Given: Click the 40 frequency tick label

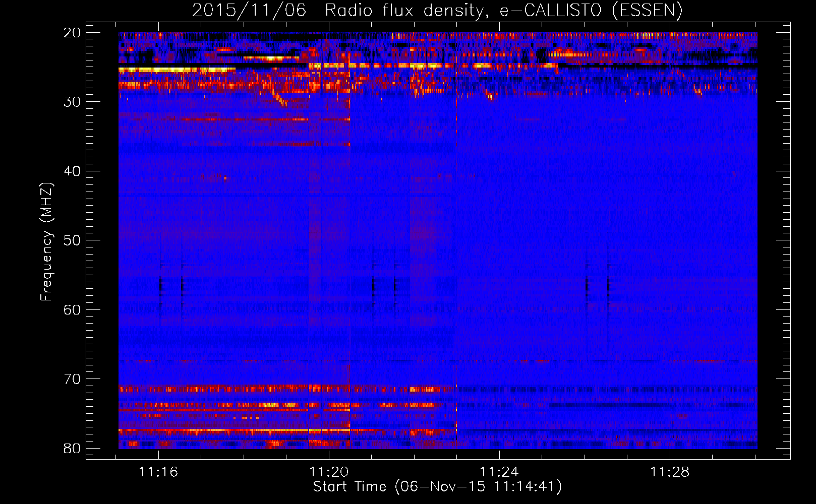Looking at the screenshot, I should pos(73,171).
